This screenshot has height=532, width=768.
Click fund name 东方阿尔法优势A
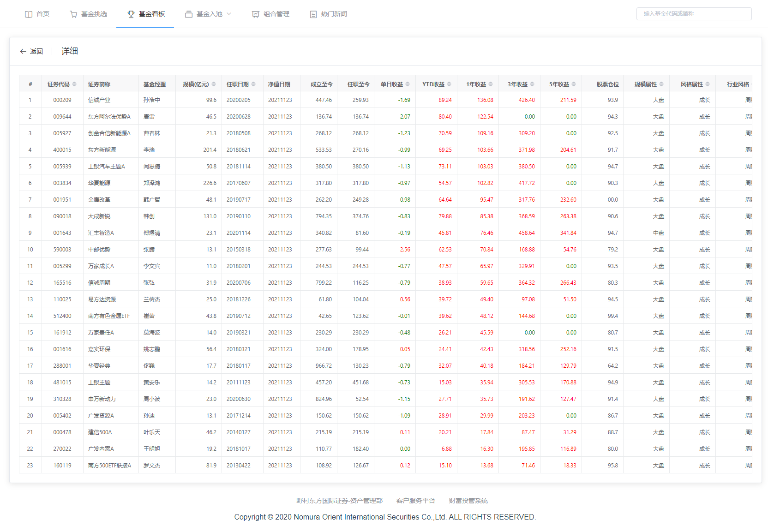[109, 117]
